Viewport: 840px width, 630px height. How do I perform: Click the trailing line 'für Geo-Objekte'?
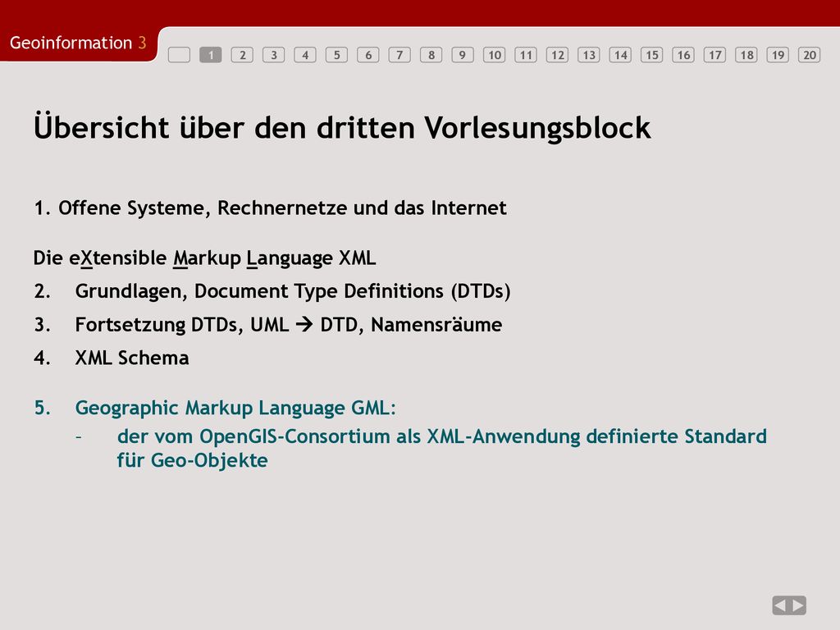pyautogui.click(x=192, y=461)
